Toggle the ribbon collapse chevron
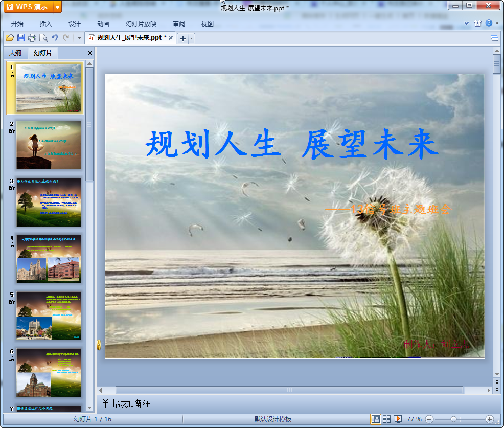Screen dimensions: 504x428 [x=467, y=23]
